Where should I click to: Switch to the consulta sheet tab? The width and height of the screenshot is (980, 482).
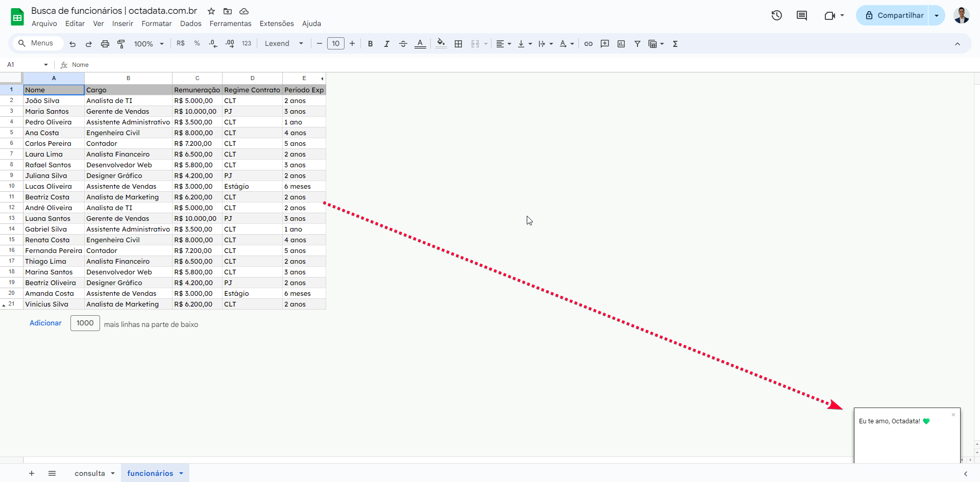click(x=90, y=473)
